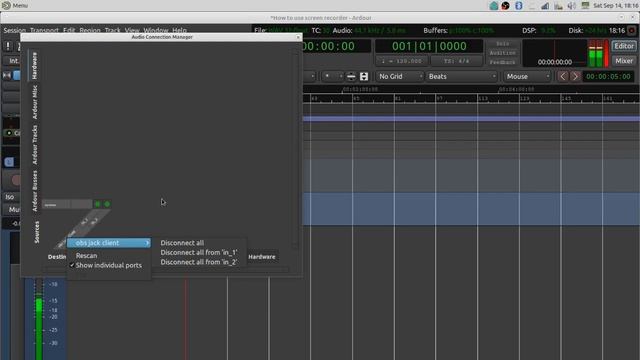Open the Edit menu in Ardour
Image resolution: width=640 pixels, height=360 pixels.
[x=69, y=30]
